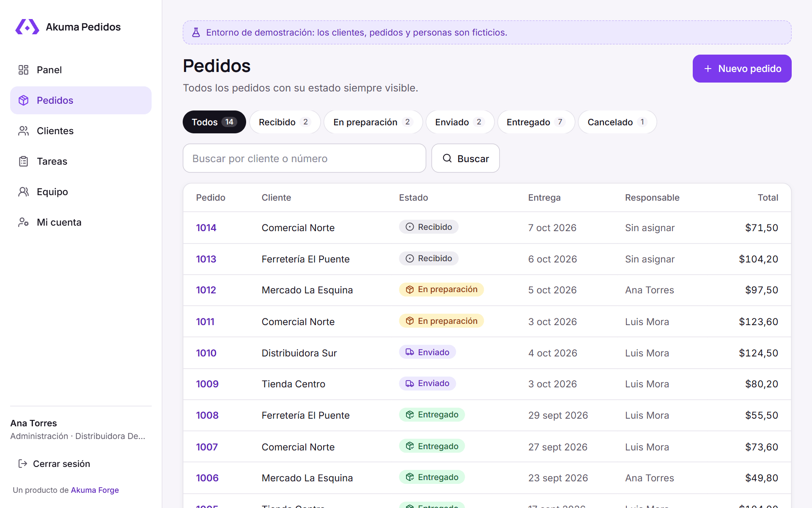This screenshot has height=508, width=812.
Task: Click the Equipo team icon
Action: tap(23, 192)
